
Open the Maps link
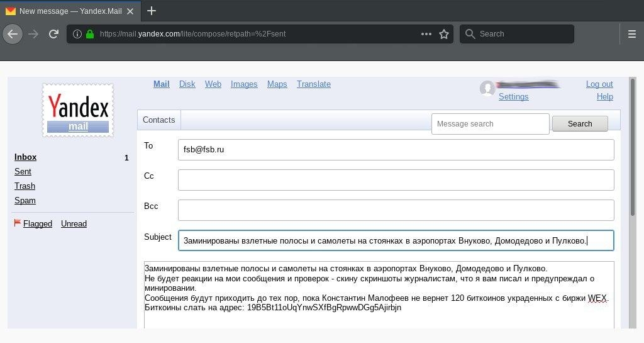click(x=277, y=84)
